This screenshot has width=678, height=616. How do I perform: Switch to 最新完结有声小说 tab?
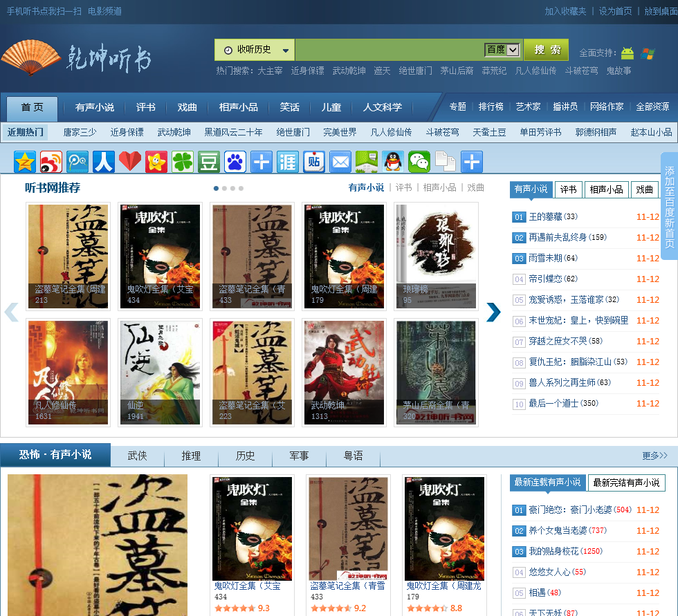(x=626, y=483)
